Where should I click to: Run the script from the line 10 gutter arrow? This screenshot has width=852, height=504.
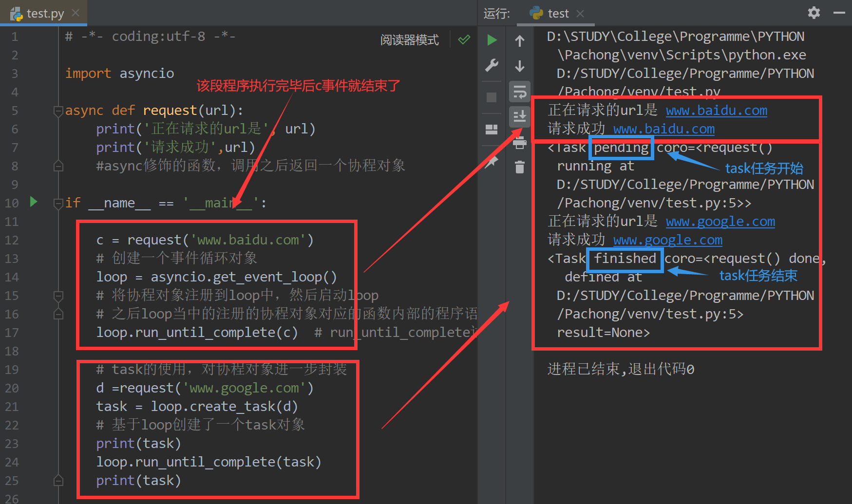coord(34,202)
